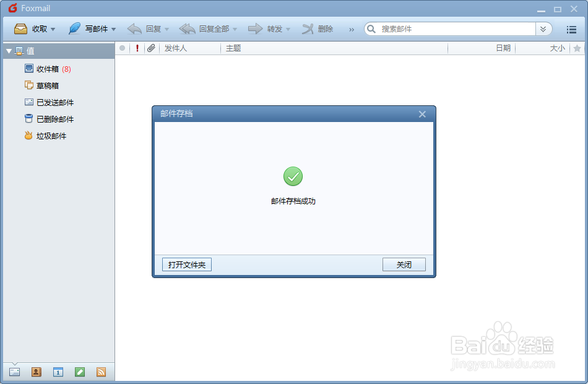Viewport: 588px width, 384px height.
Task: Click the Delete (删除) X icon
Action: (x=308, y=29)
